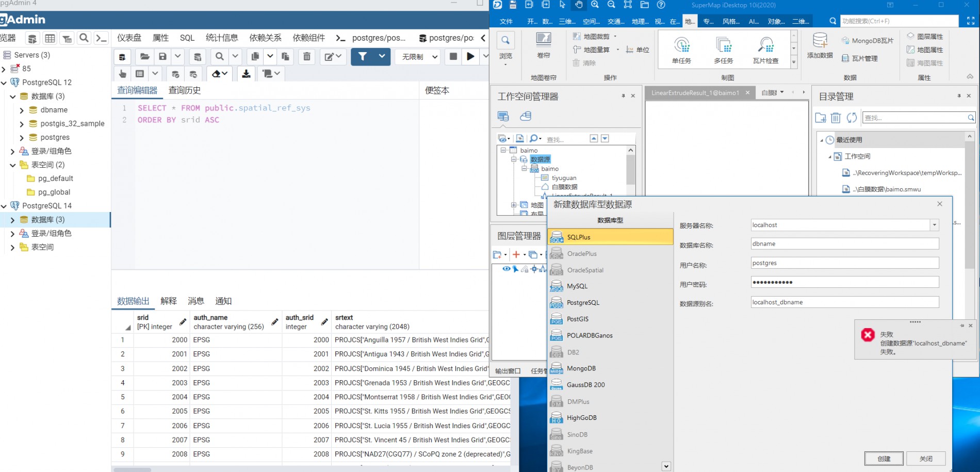Click the refresh icon in 目录管理 panel
980x472 pixels.
coord(852,118)
